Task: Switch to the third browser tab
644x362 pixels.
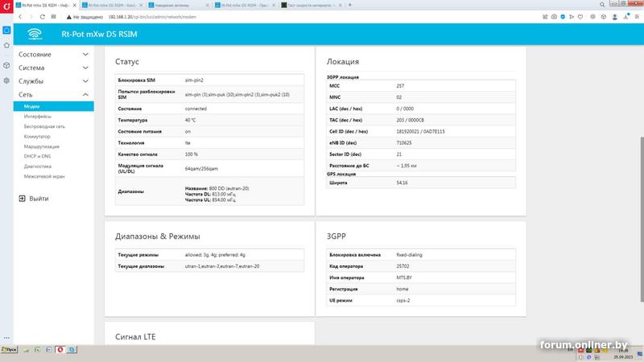Action: pos(178,6)
